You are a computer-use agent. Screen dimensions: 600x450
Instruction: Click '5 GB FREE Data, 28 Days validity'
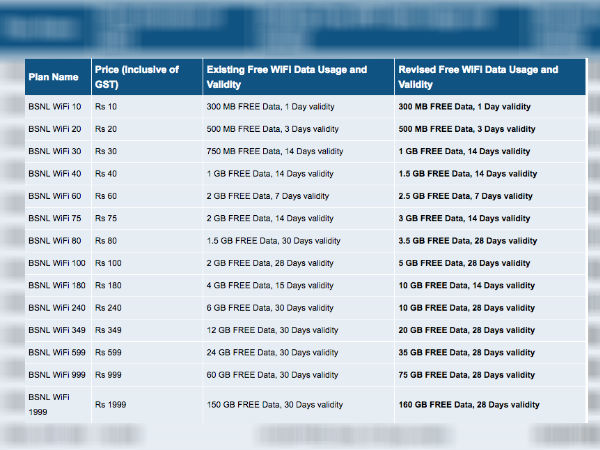click(464, 263)
